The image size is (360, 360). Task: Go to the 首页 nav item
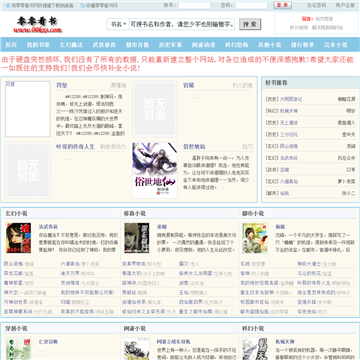[x=11, y=45]
